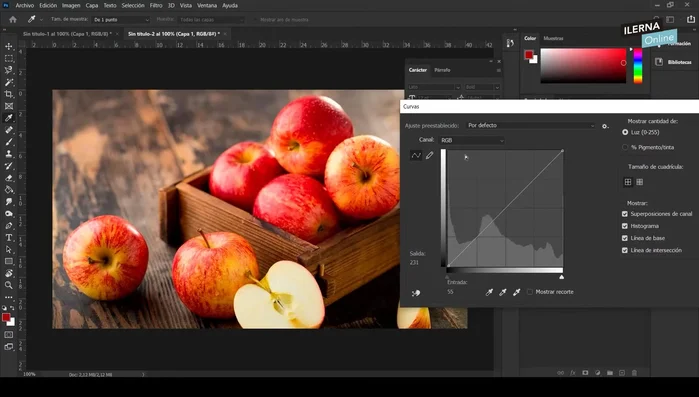Uncheck the Línea de base checkbox
Image resolution: width=699 pixels, height=397 pixels.
[625, 238]
